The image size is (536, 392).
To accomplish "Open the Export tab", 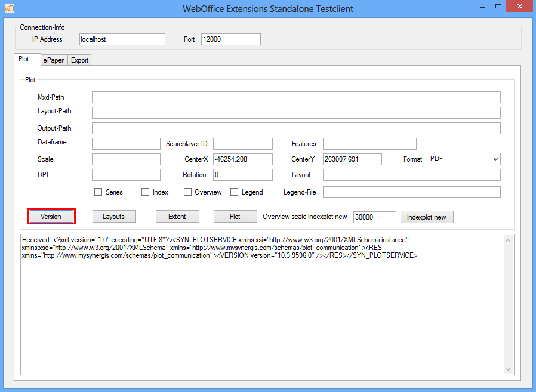I will tap(79, 60).
